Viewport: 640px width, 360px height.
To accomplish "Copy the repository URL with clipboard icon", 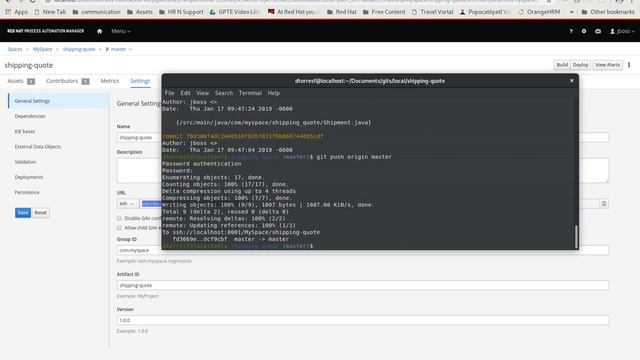I will point(604,204).
